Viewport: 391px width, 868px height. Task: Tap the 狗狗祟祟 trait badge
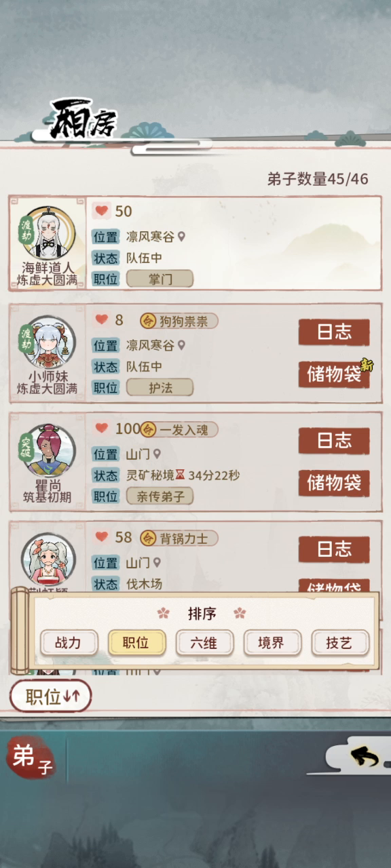click(x=179, y=320)
